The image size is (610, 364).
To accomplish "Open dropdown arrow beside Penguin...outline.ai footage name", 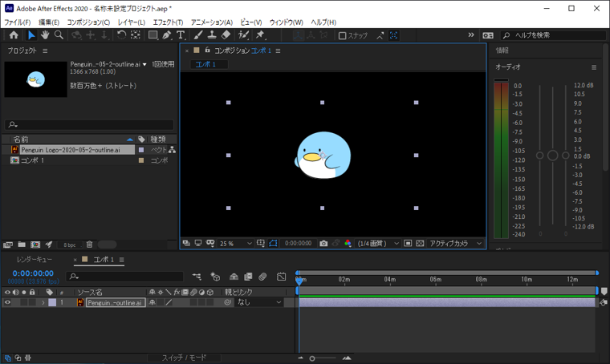I will point(144,64).
